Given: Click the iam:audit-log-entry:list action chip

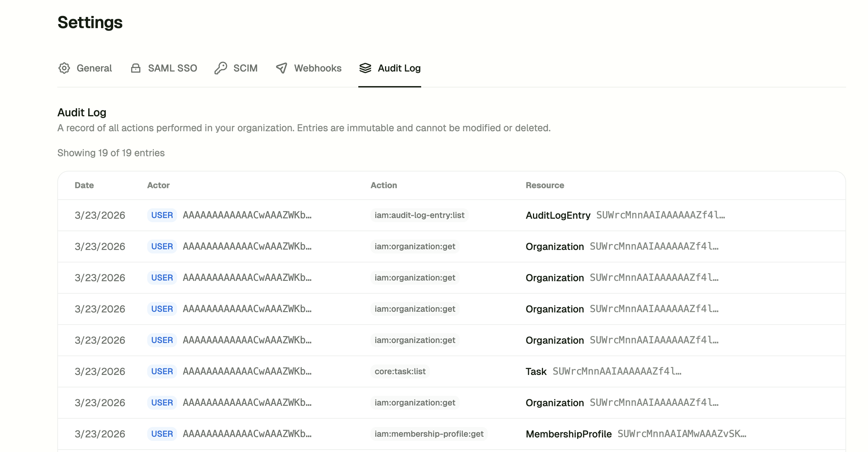Looking at the screenshot, I should pyautogui.click(x=419, y=215).
